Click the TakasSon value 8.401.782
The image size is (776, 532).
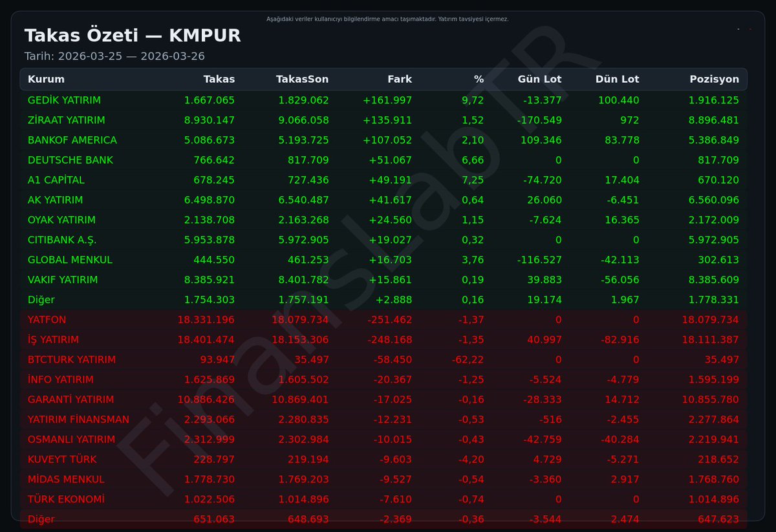coord(303,280)
